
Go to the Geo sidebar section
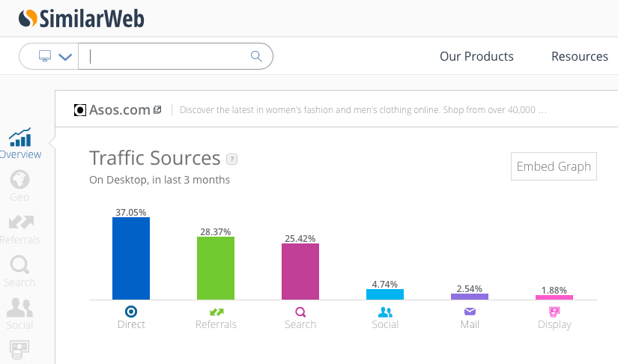pyautogui.click(x=19, y=185)
